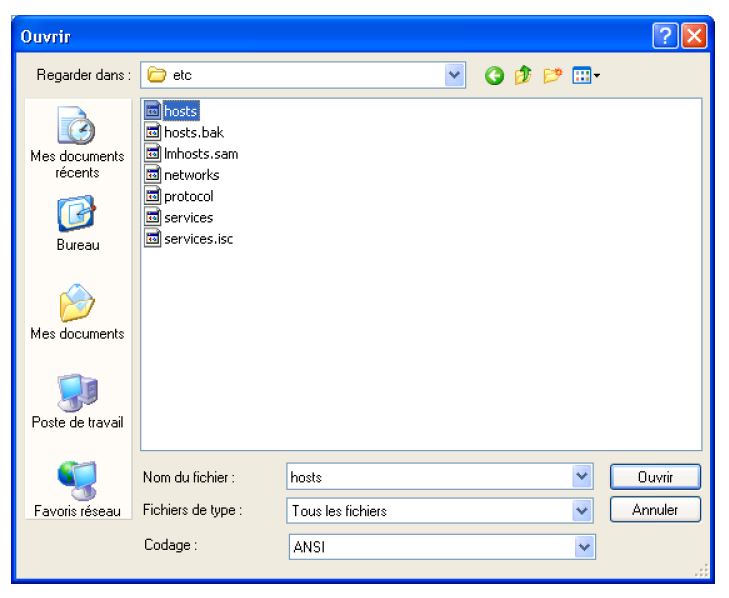
Task: Click the hosts file icon
Action: [152, 111]
